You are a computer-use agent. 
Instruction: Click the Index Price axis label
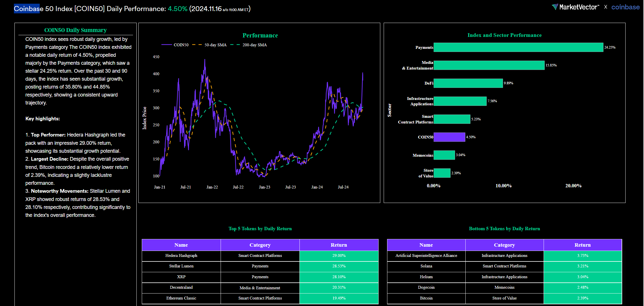point(144,118)
